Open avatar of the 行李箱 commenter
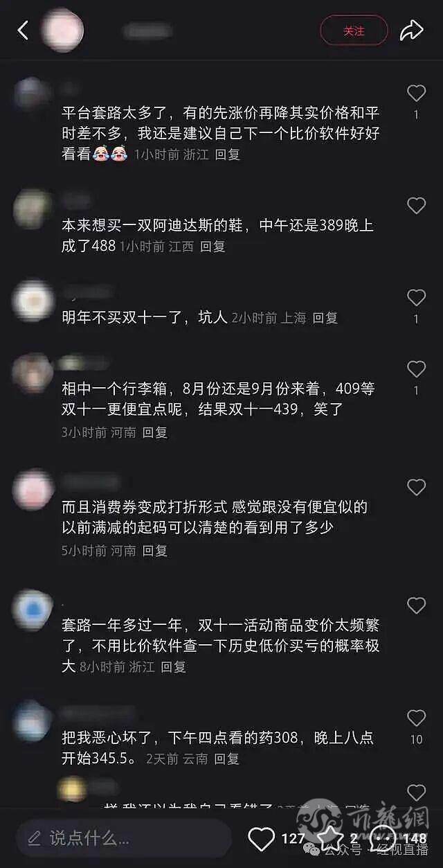This screenshot has width=443, height=868. point(33,374)
